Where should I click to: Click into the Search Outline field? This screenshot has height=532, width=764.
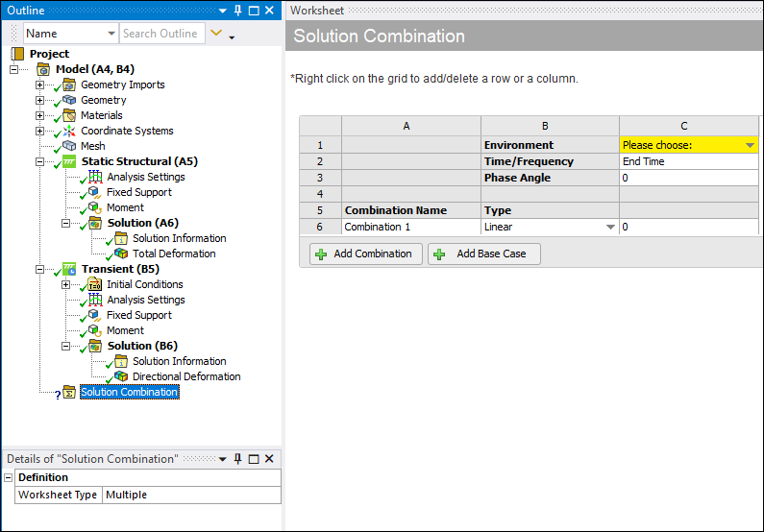click(160, 34)
